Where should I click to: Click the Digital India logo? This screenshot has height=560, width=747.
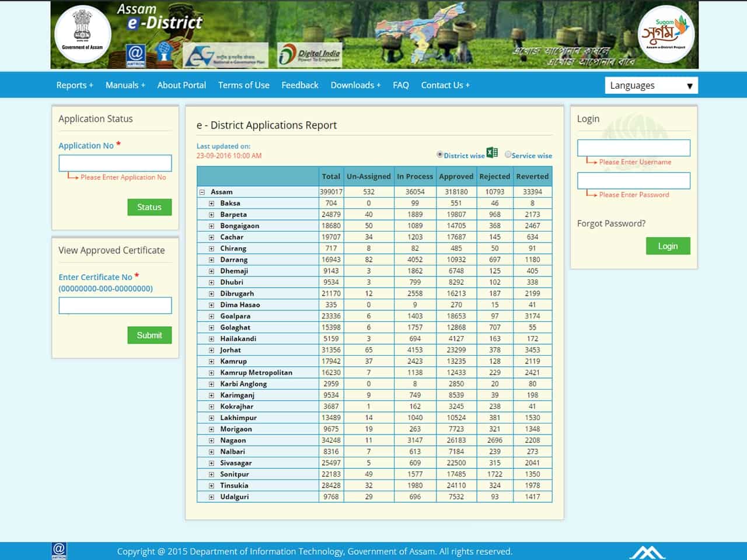(x=309, y=55)
